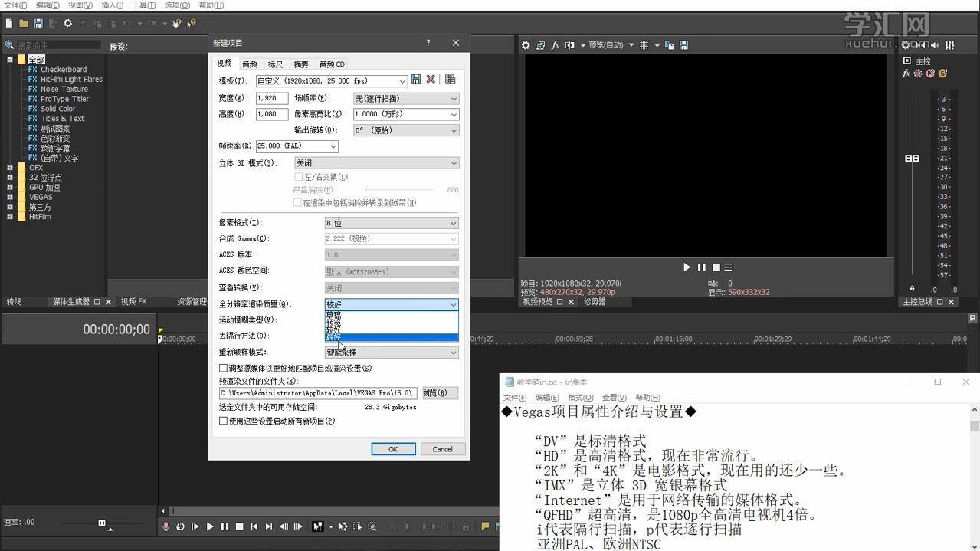The image size is (980, 551).
Task: Click Cancel in the new project dialog
Action: tap(443, 449)
